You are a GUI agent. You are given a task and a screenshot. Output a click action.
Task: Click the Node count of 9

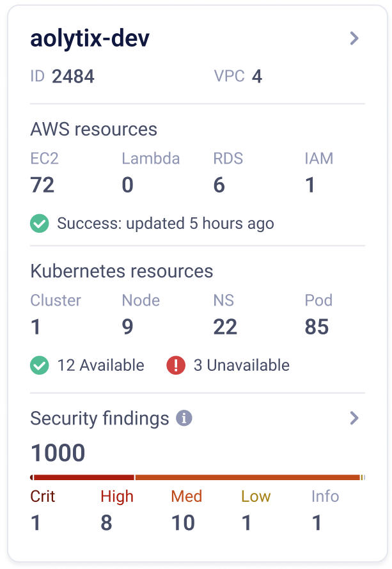click(128, 327)
